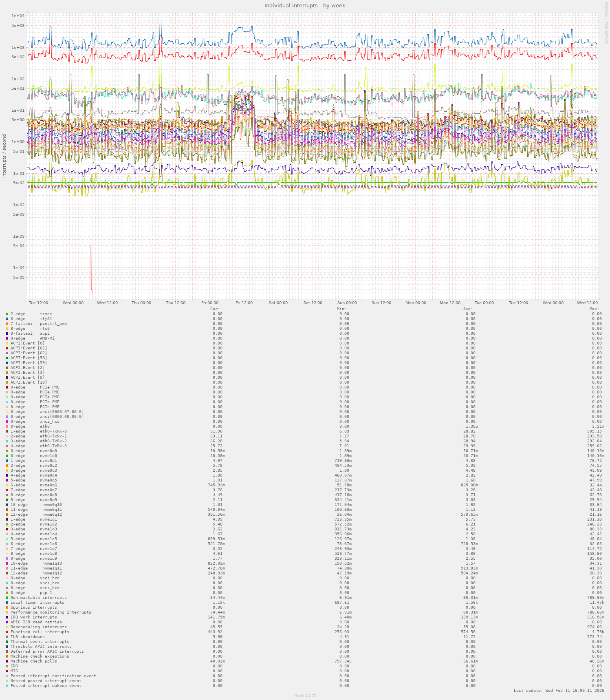
Task: Select the Sun 00:00 marker on x-axis
Action: click(x=347, y=303)
